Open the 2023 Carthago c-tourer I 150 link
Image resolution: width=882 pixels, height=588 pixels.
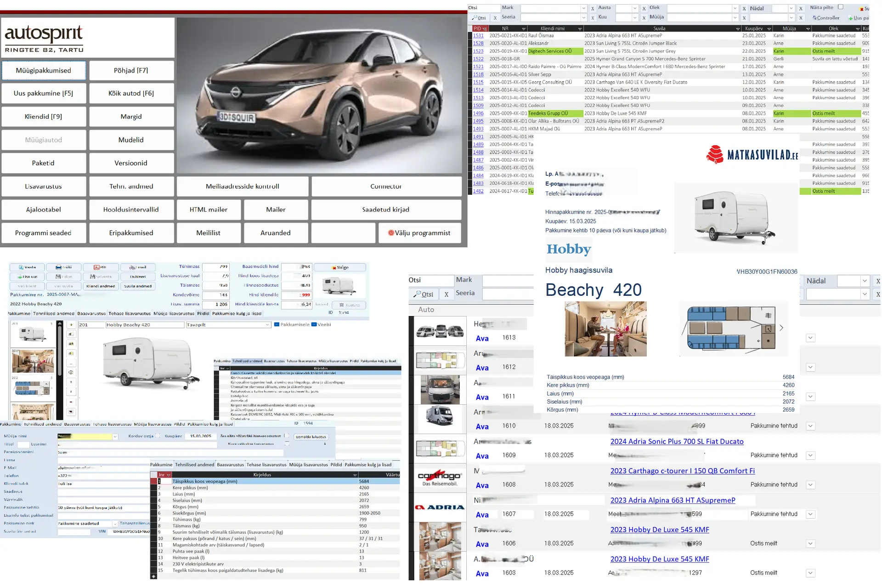pos(682,471)
